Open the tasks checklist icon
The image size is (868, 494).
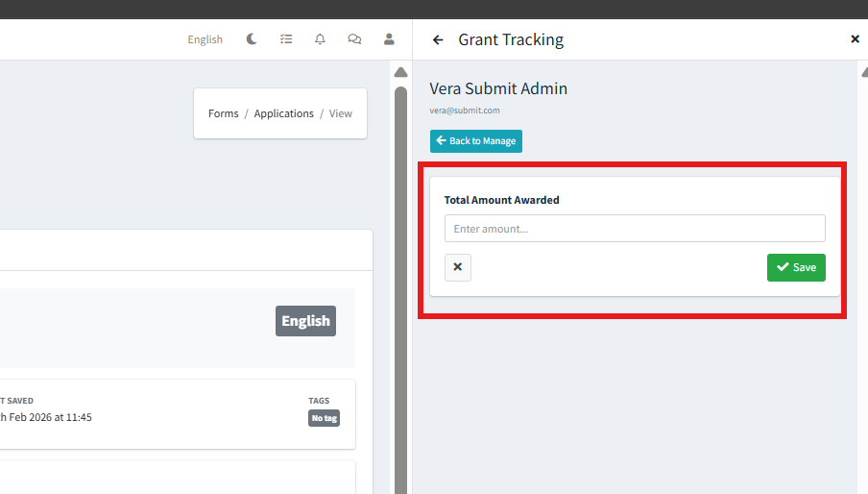[286, 39]
